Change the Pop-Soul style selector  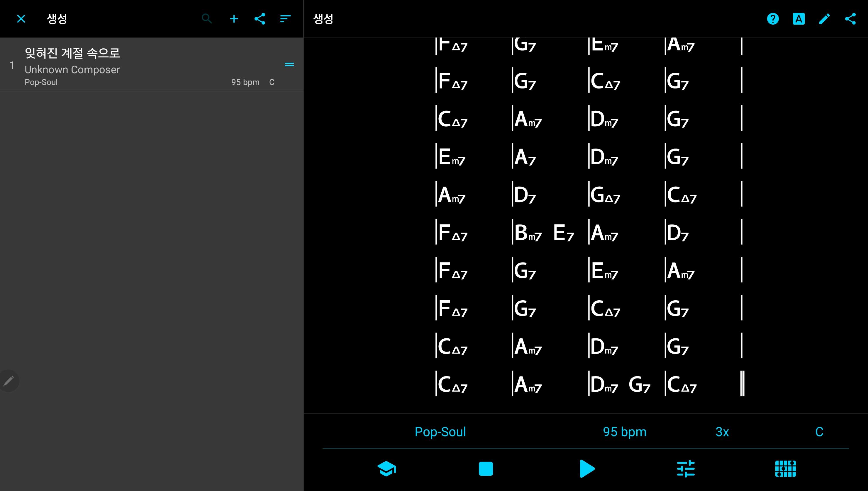(440, 432)
